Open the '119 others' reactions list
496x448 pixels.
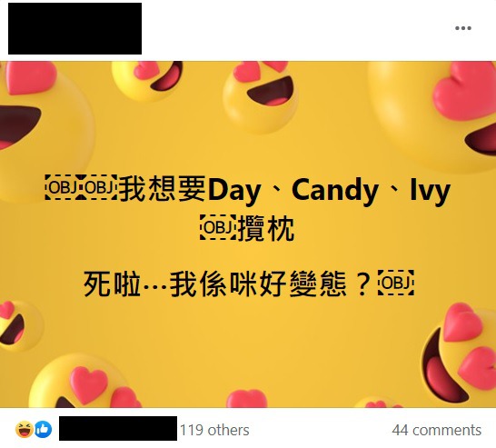214,431
